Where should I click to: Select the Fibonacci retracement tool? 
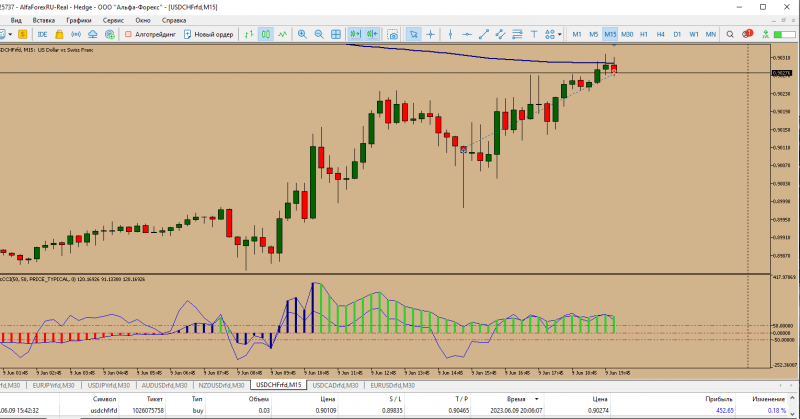tap(517, 34)
